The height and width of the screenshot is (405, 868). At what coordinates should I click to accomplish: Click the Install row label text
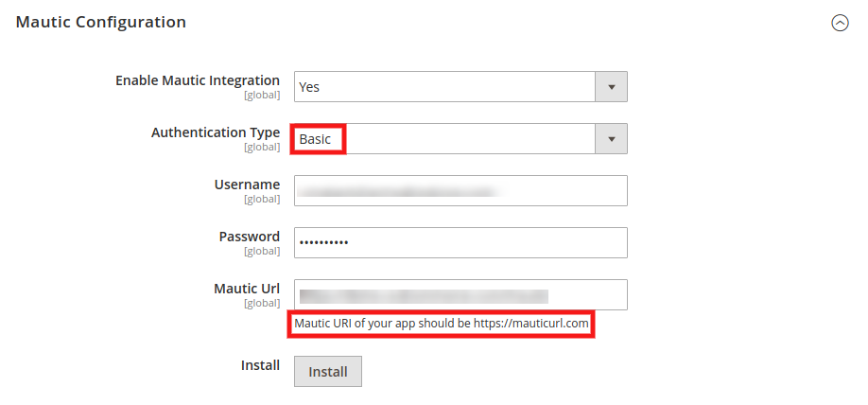(260, 365)
